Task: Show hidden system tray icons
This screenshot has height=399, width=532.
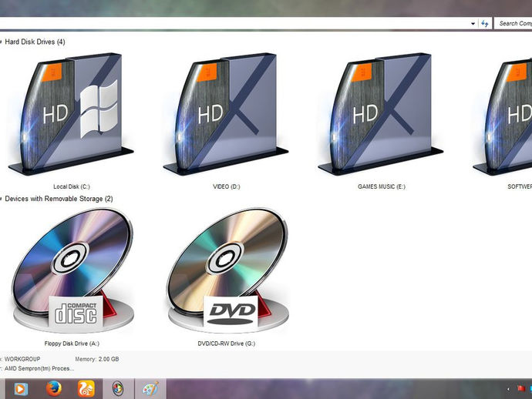Action: [x=508, y=389]
